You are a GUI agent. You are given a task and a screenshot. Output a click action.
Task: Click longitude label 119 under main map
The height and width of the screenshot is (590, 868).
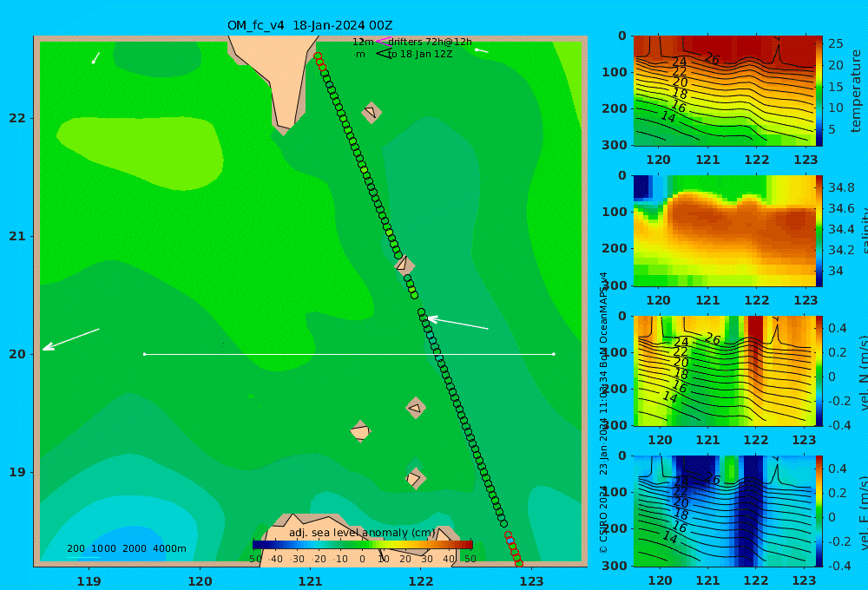tap(89, 581)
